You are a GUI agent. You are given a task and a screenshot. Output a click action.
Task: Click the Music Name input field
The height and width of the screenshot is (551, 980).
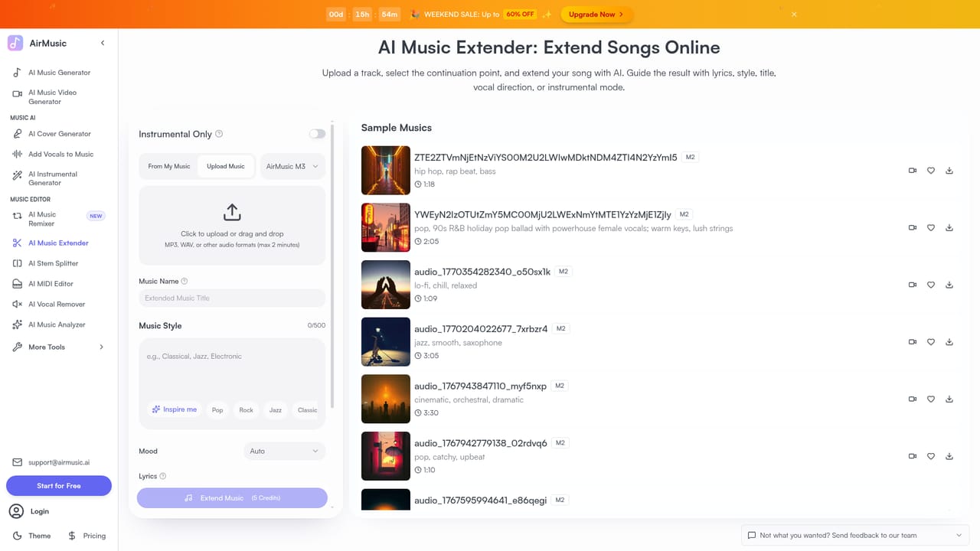point(232,298)
